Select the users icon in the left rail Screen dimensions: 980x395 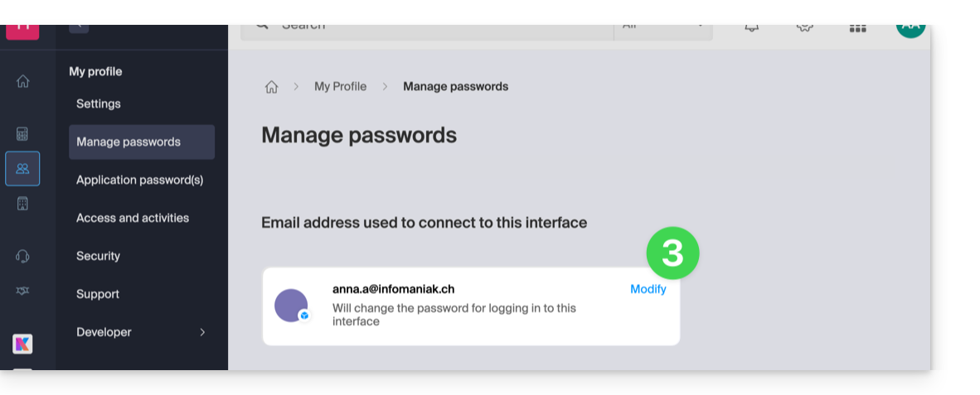[x=22, y=169]
